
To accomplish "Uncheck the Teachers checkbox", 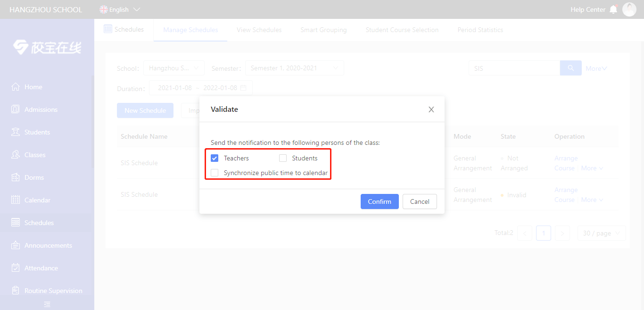I will 215,158.
